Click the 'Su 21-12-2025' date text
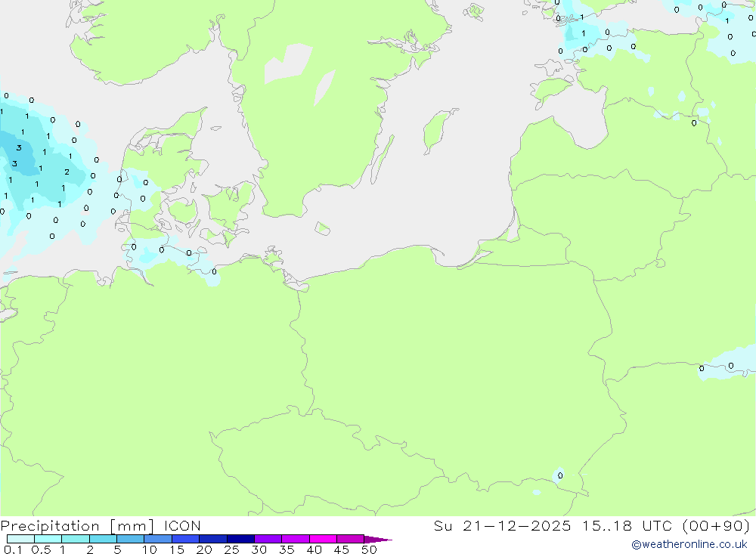This screenshot has height=554, width=756. (503, 525)
